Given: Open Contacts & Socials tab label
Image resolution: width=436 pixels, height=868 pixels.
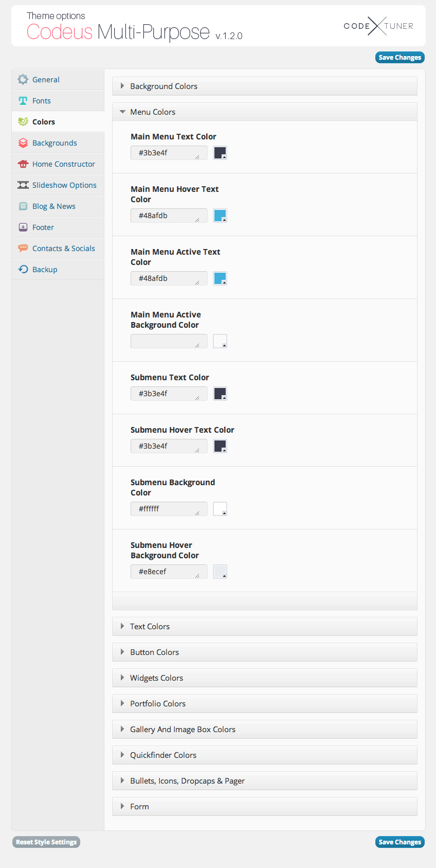Looking at the screenshot, I should click(64, 249).
